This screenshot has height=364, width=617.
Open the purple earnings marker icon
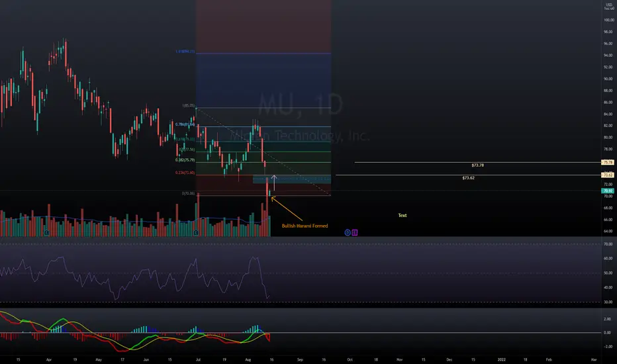point(355,232)
